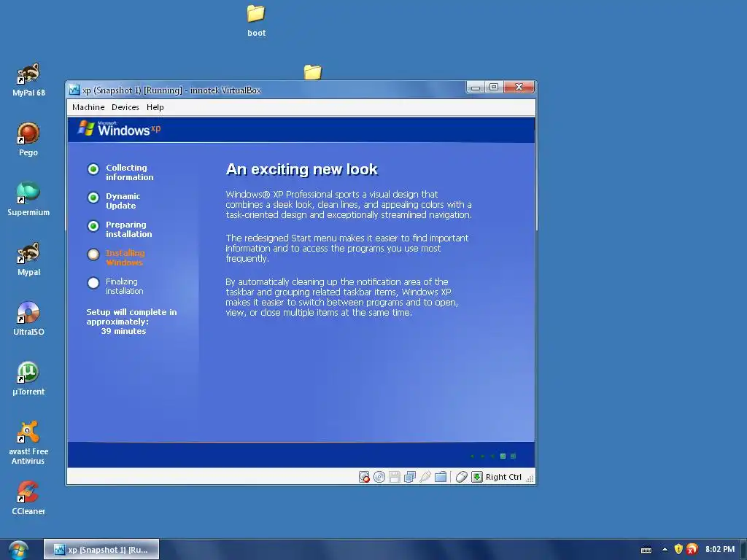Click the 'An exciting new look' heading
747x560 pixels.
(x=301, y=169)
